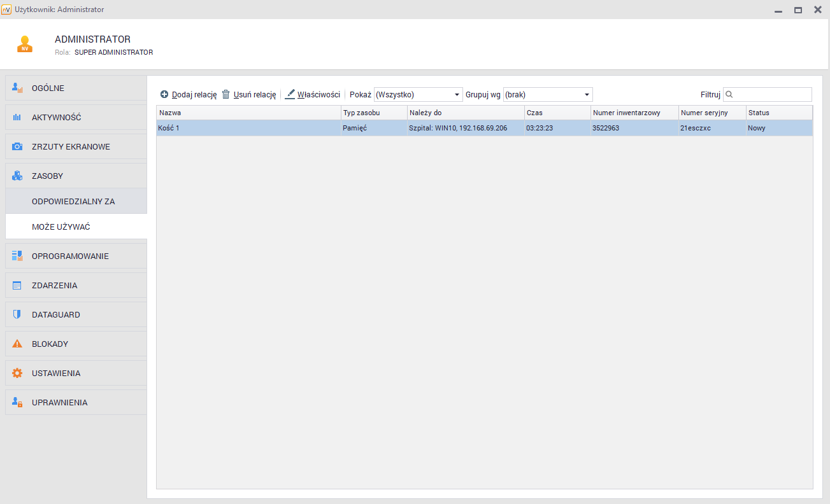Open Ustawienia via the gear icon
Viewport: 830px width, 504px height.
click(17, 374)
